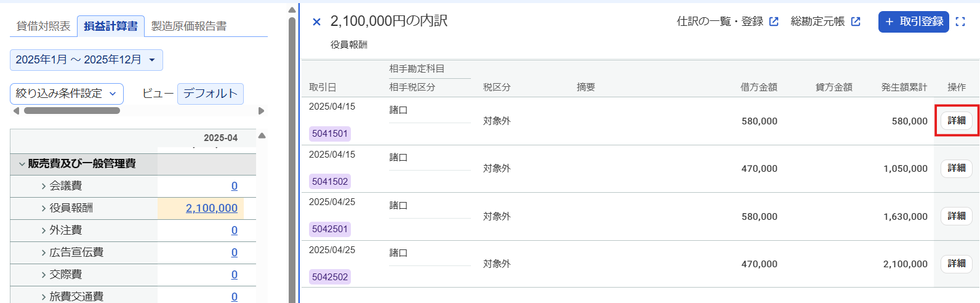
Task: Open 詳細 for transaction 5042502
Action: click(957, 264)
